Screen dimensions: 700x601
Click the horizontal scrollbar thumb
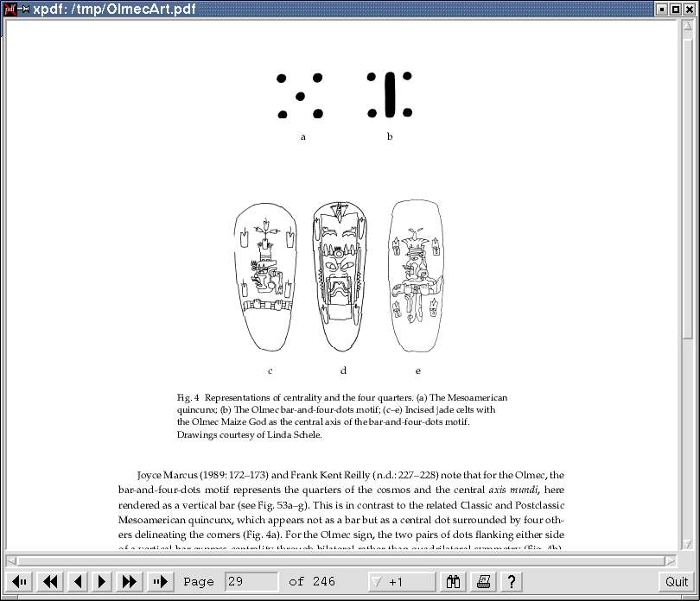[x=341, y=560]
